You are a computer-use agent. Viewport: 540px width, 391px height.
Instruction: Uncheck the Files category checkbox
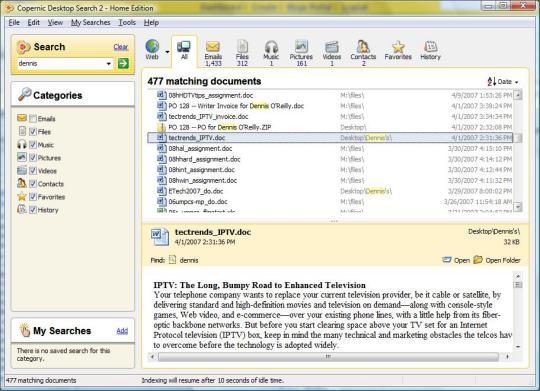[33, 132]
